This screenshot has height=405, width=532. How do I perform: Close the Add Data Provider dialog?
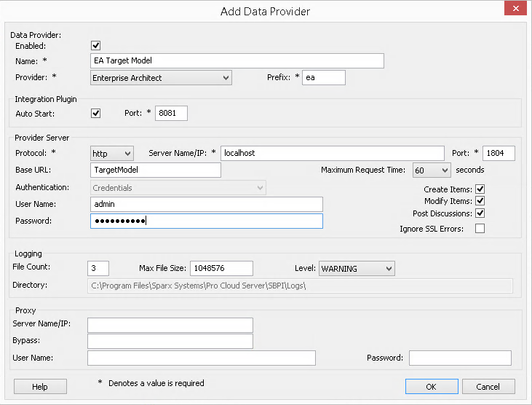point(515,9)
